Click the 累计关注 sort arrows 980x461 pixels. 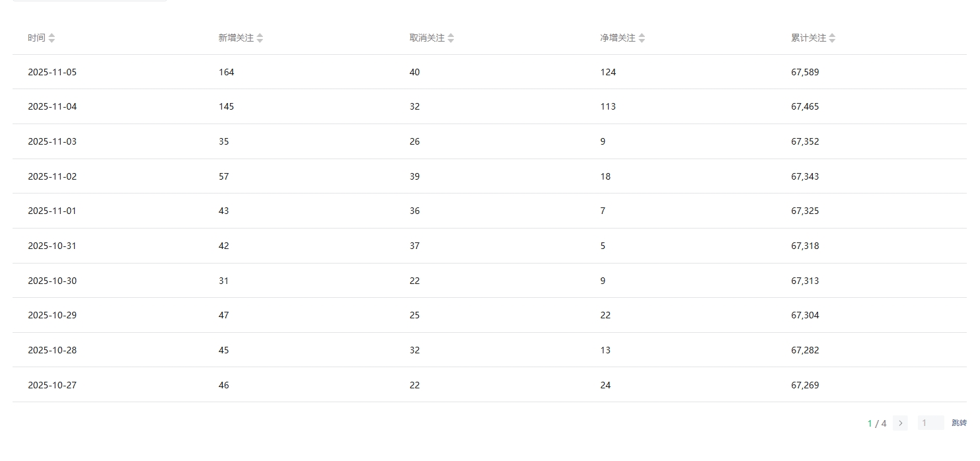point(832,38)
